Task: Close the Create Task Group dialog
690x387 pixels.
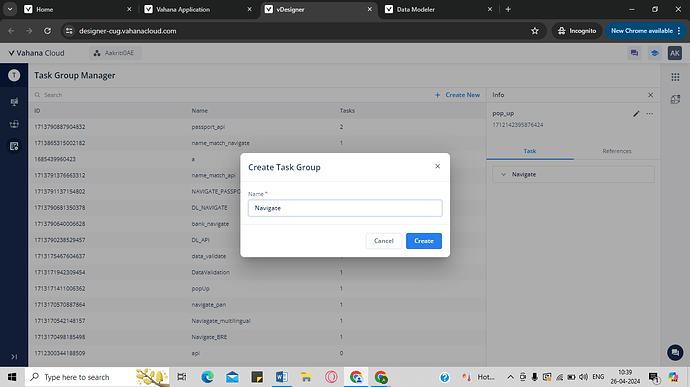Action: (x=437, y=166)
